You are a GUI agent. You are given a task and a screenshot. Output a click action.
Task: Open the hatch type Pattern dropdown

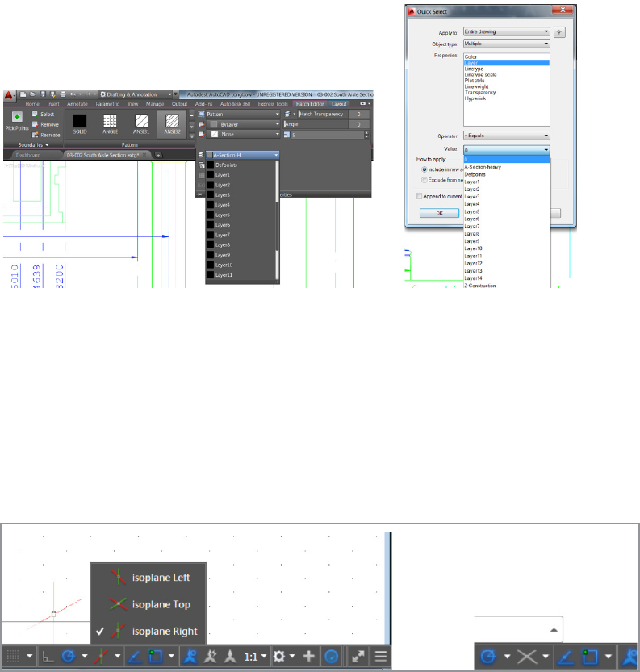click(x=243, y=115)
